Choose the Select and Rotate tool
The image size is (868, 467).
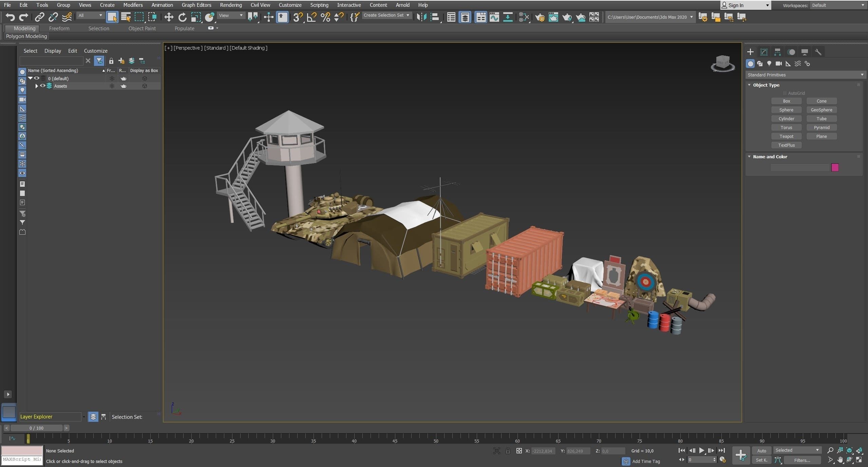point(183,17)
